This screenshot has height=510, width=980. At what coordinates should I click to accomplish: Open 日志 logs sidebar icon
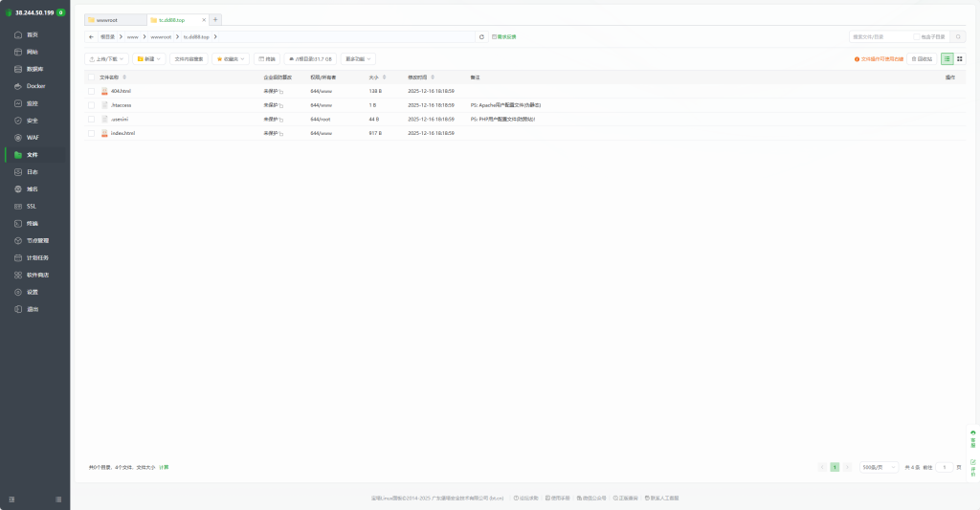[18, 172]
